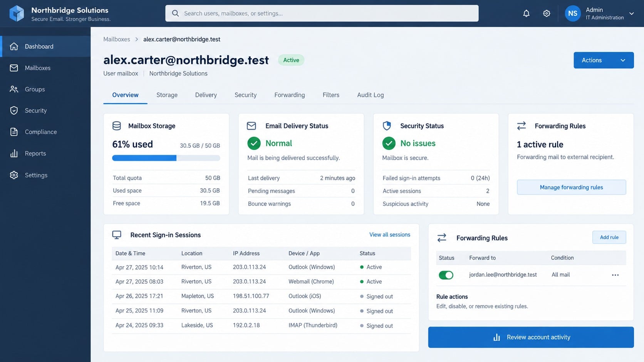Click the Apr 24, 2025 09:33 date cell
The image size is (644, 362).
pyautogui.click(x=139, y=325)
